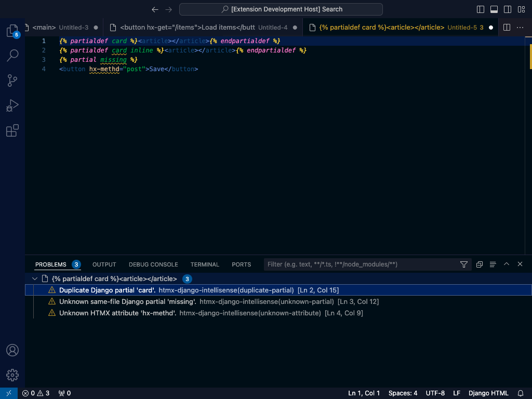This screenshot has width=532, height=399.
Task: Open notifications bell in status bar
Action: [521, 393]
